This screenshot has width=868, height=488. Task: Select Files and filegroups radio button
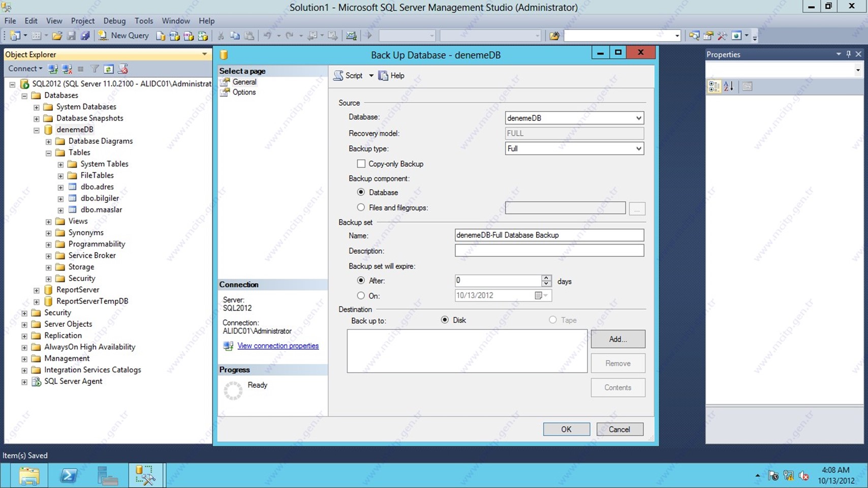point(361,207)
